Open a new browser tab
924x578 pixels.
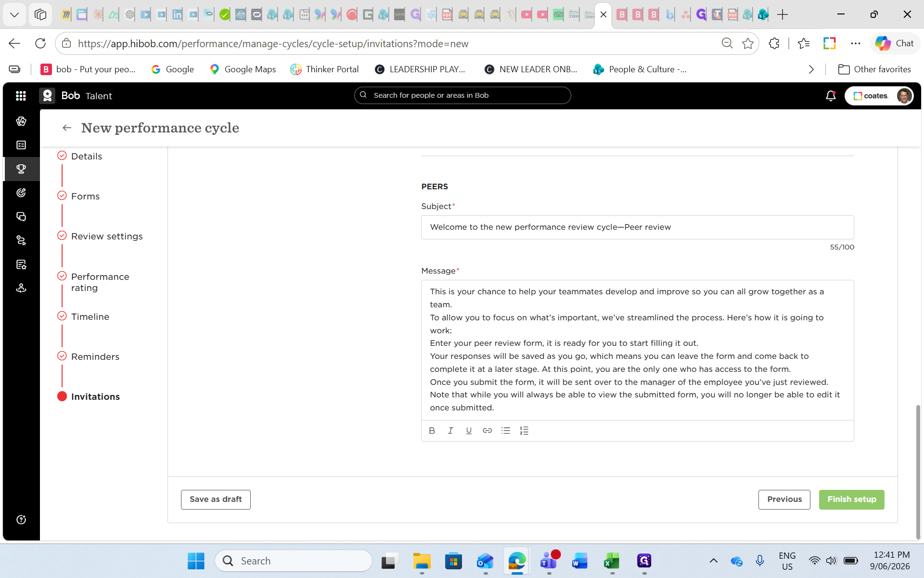coord(783,14)
